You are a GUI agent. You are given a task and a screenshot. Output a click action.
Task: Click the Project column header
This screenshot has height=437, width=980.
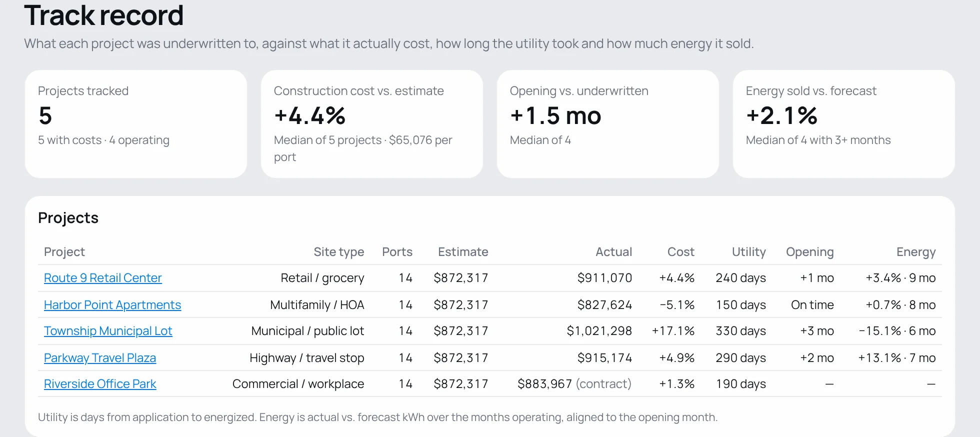(x=64, y=252)
